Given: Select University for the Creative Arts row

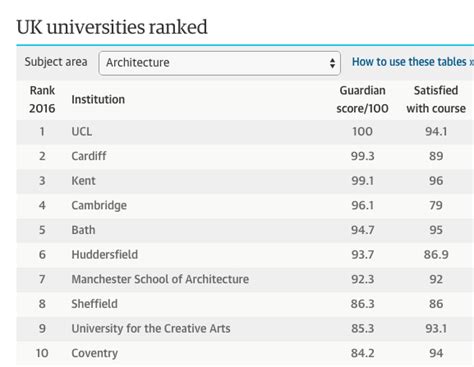Looking at the screenshot, I should coord(245,329).
